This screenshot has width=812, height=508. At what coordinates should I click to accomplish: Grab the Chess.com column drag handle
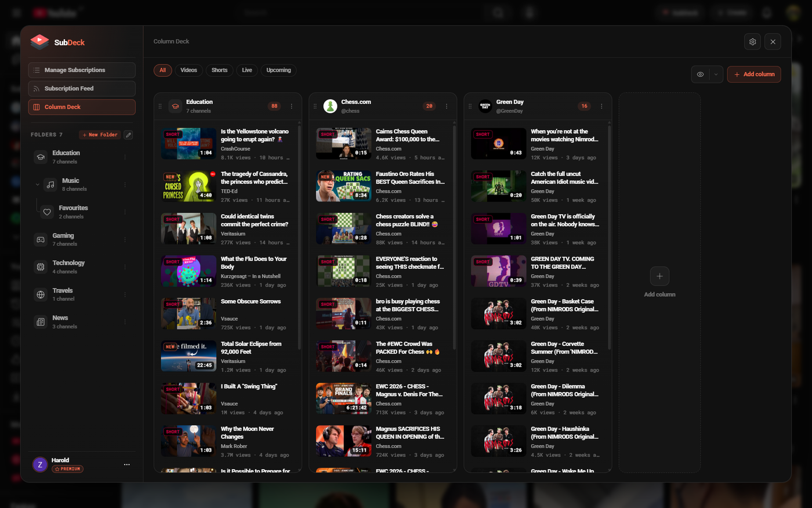click(x=315, y=106)
